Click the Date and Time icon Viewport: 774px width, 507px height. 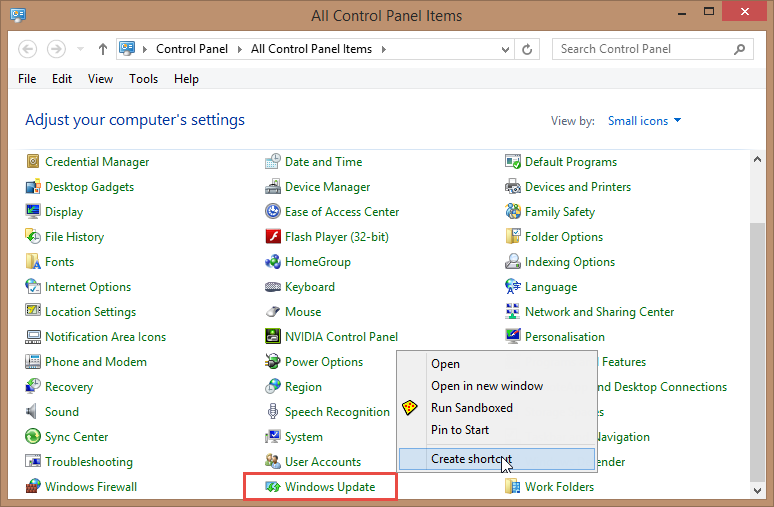[x=272, y=161]
